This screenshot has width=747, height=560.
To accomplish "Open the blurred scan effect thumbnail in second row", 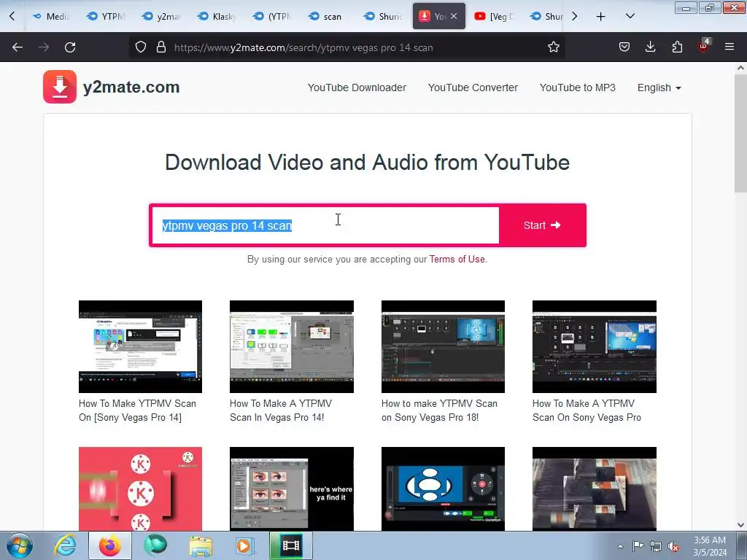I will click(x=594, y=489).
